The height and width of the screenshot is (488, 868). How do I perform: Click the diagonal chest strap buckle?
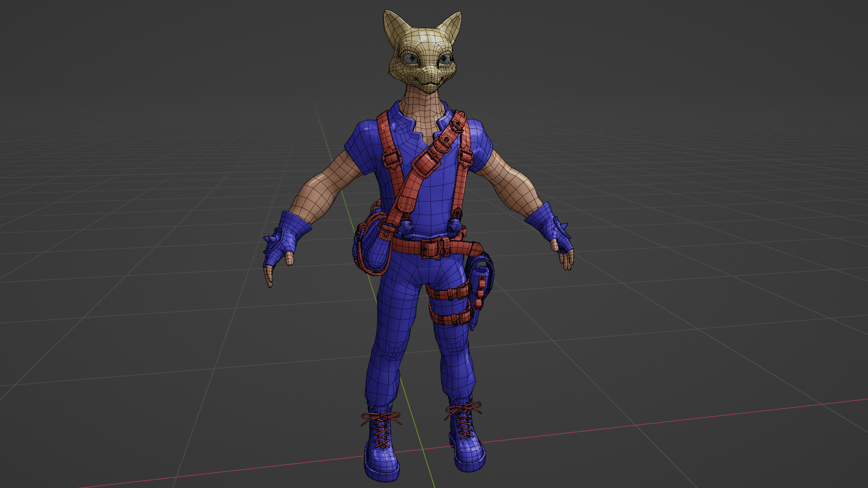[426, 164]
